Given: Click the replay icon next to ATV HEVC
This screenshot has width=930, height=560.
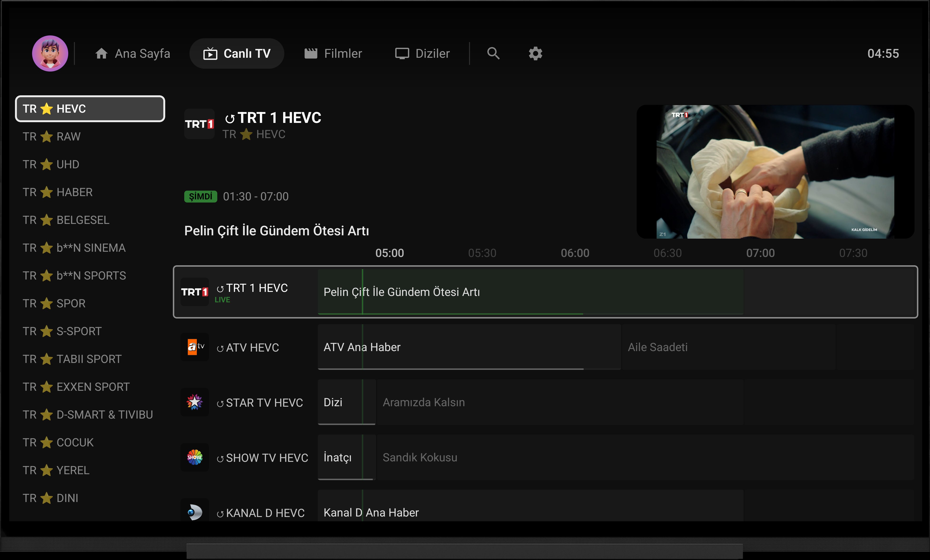Looking at the screenshot, I should [x=220, y=348].
